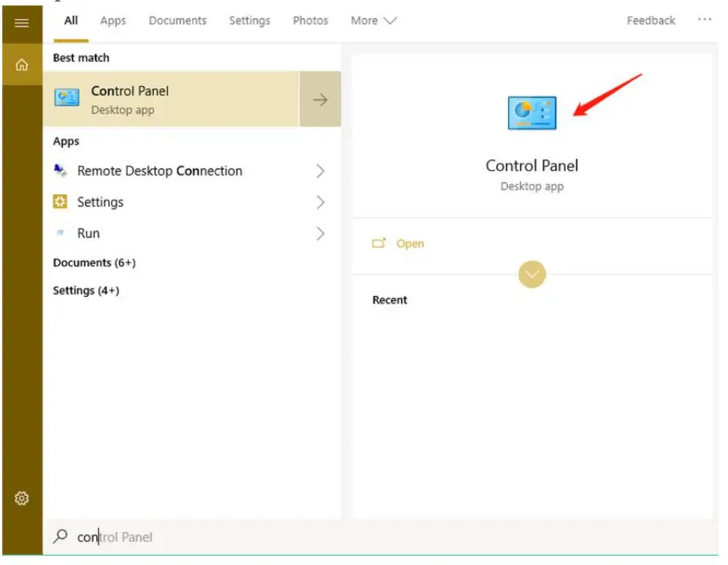The height and width of the screenshot is (565, 728).
Task: Click the Control Panel icon in Best match
Action: point(67,98)
